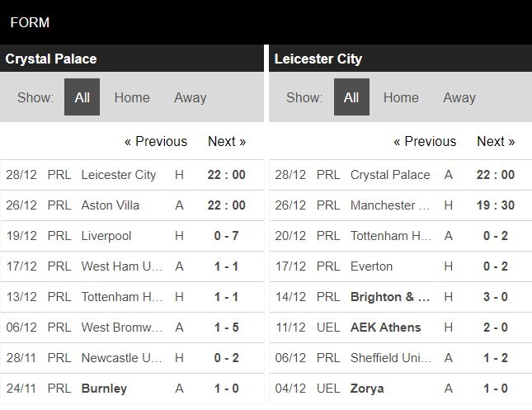Load Next Leicester City matches

click(496, 141)
